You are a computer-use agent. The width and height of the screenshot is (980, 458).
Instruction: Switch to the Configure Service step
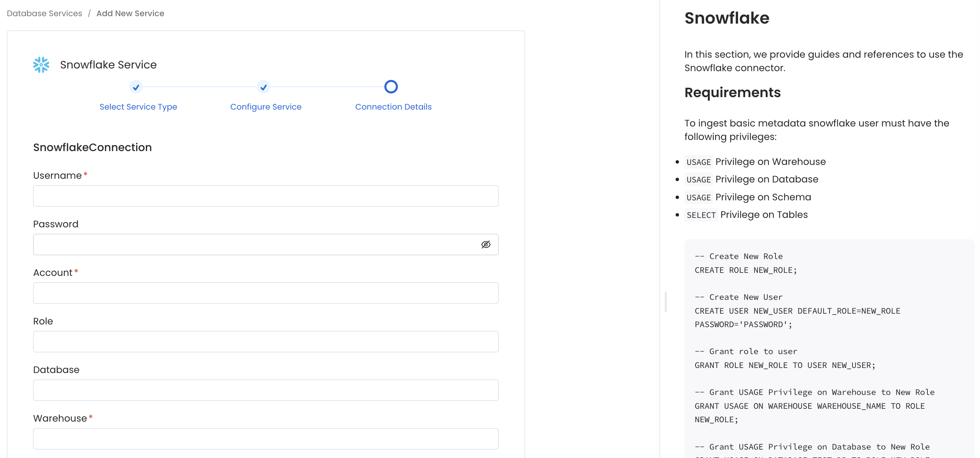point(266,107)
